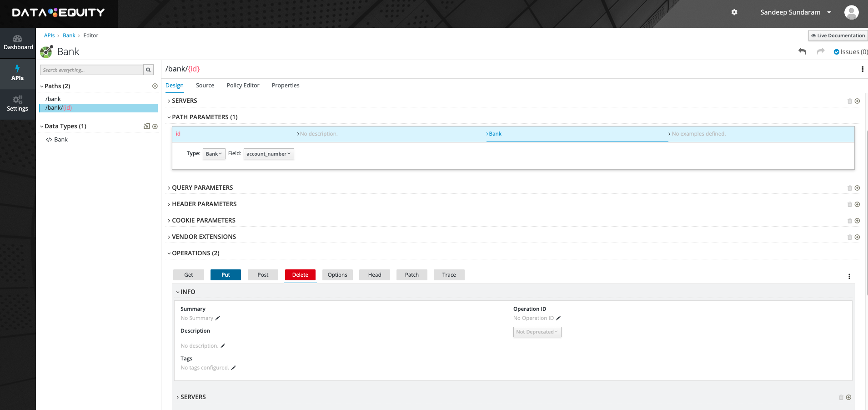Select the Patch operation
Screen dimensions: 868x410
point(412,275)
